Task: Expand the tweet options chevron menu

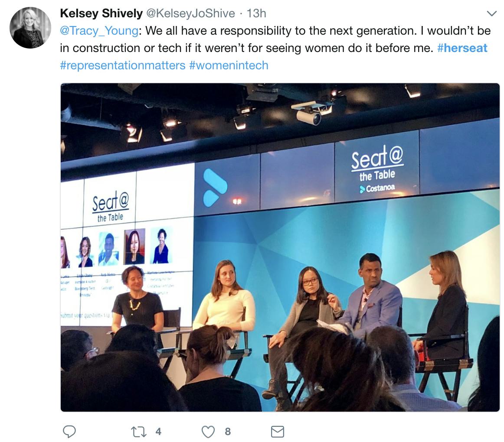Action: [491, 14]
